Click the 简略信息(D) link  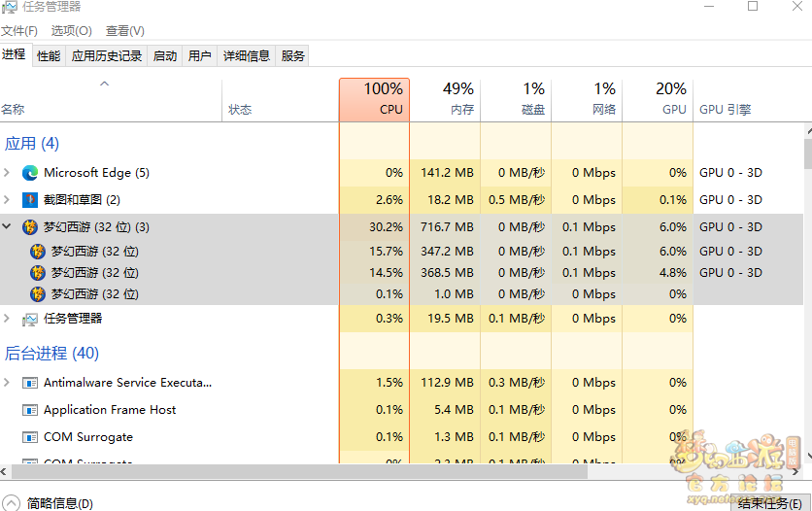coord(60,504)
